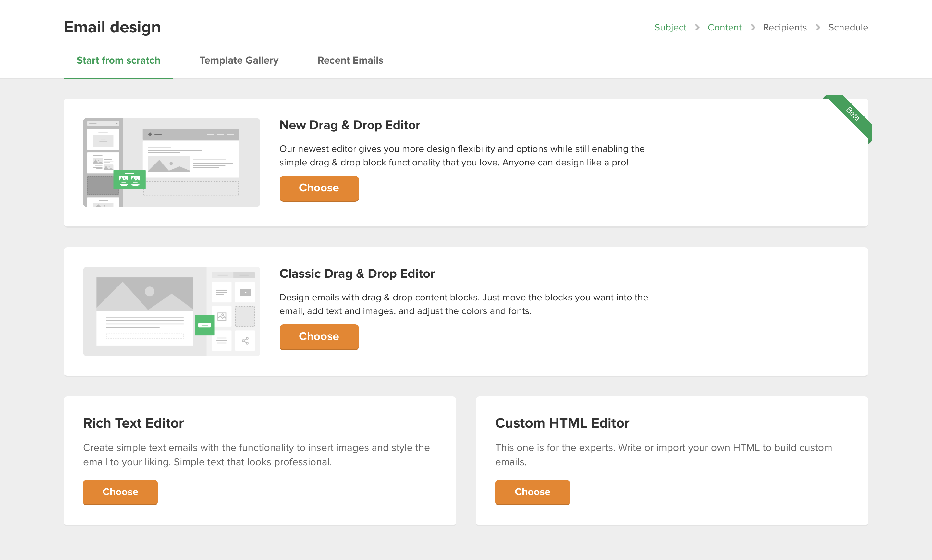The image size is (932, 560).
Task: Open the Recent Emails tab
Action: coord(350,60)
